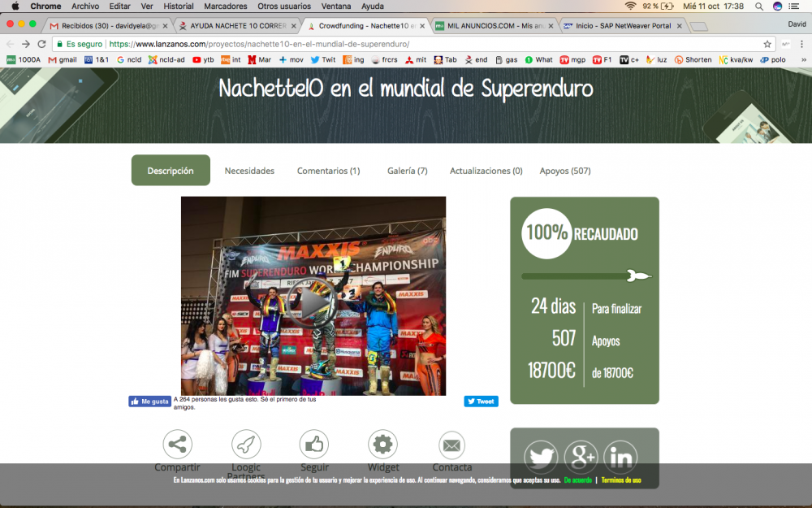Go back with the browser back arrow
Viewport: 812px width, 508px height.
click(x=10, y=44)
